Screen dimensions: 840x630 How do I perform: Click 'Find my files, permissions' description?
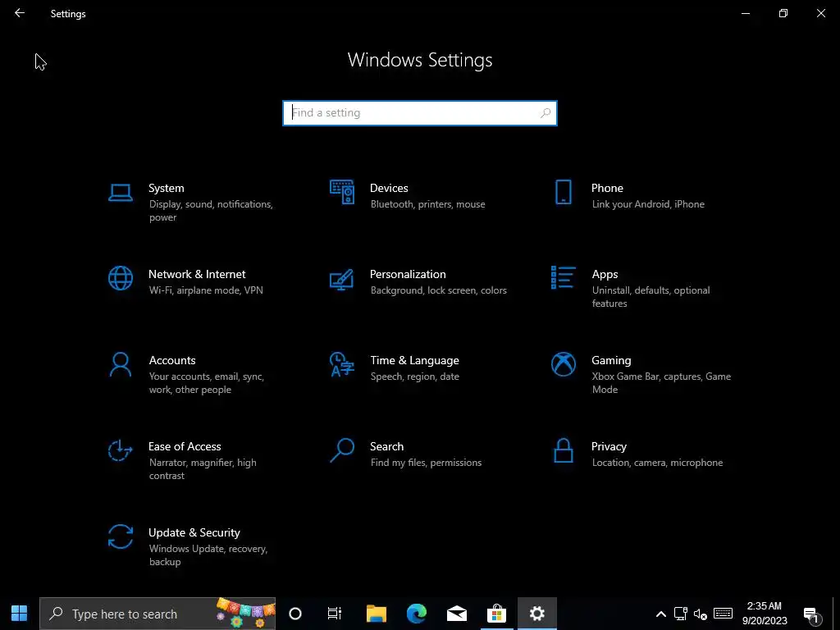pyautogui.click(x=426, y=463)
